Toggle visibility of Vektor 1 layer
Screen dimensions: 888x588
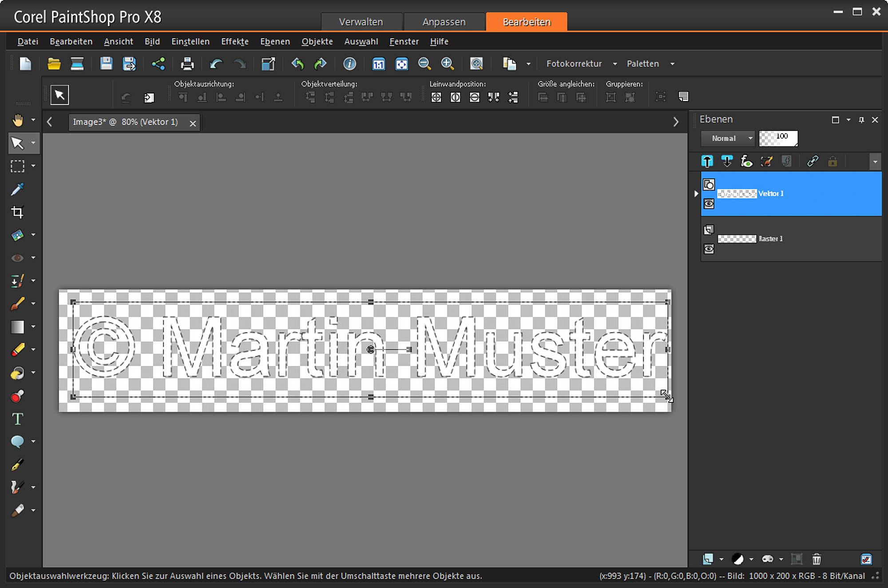pos(709,204)
